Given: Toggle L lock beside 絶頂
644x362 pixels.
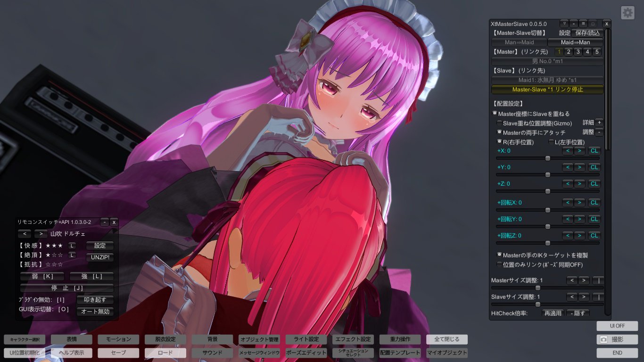Looking at the screenshot, I should [72, 255].
